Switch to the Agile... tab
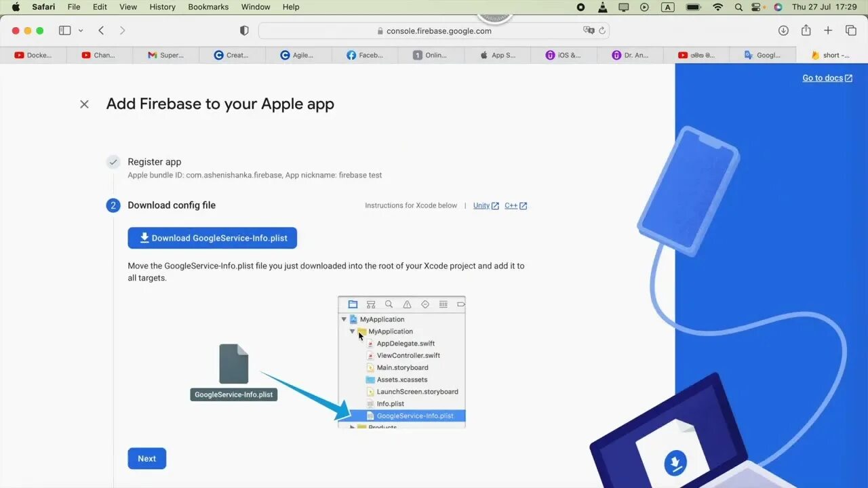Screen dimensions: 868x488 tap(298, 56)
